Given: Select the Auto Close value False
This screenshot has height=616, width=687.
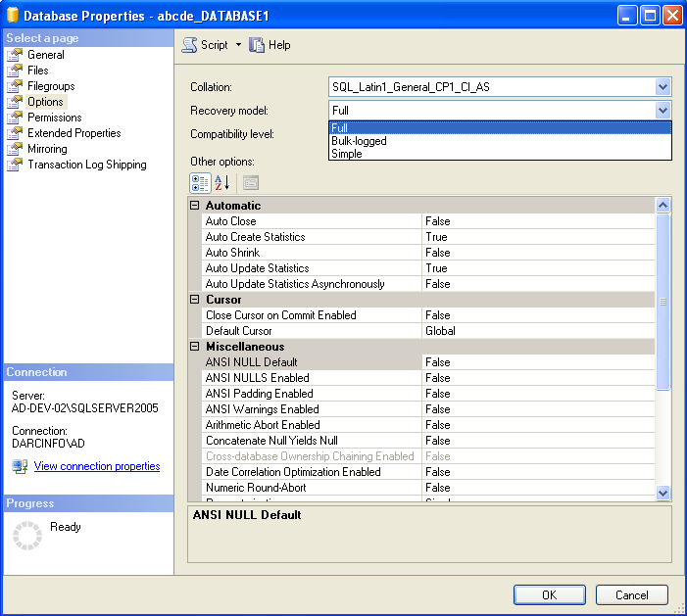Looking at the screenshot, I should tap(538, 221).
